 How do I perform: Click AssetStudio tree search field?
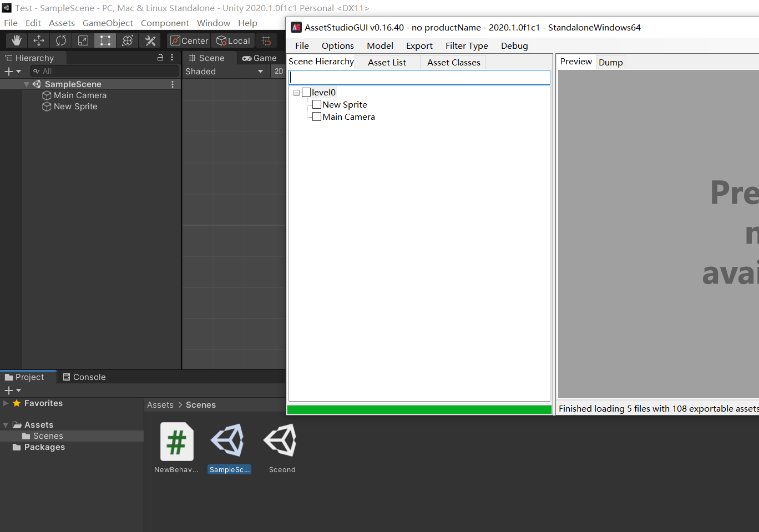[419, 78]
